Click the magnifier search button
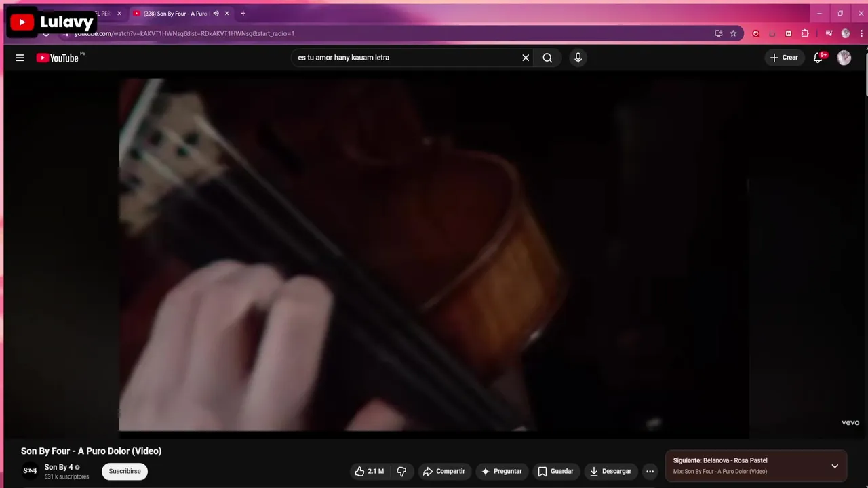868x488 pixels. pyautogui.click(x=547, y=58)
